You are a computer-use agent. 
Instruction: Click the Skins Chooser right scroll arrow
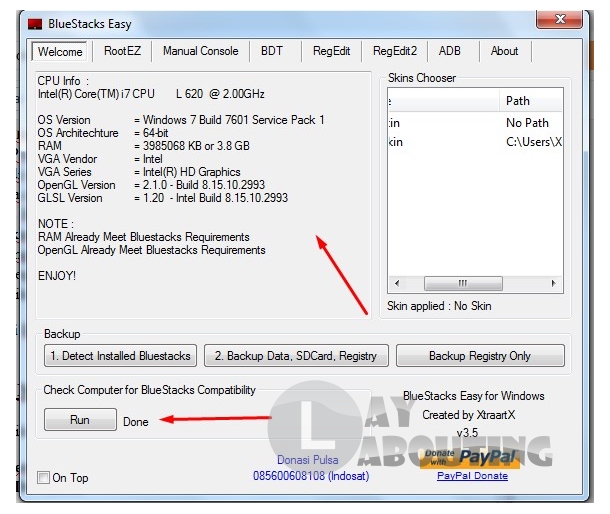[x=553, y=283]
